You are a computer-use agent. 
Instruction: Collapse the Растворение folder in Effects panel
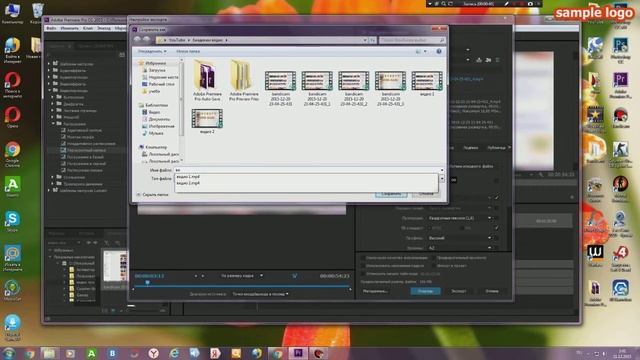pyautogui.click(x=53, y=124)
